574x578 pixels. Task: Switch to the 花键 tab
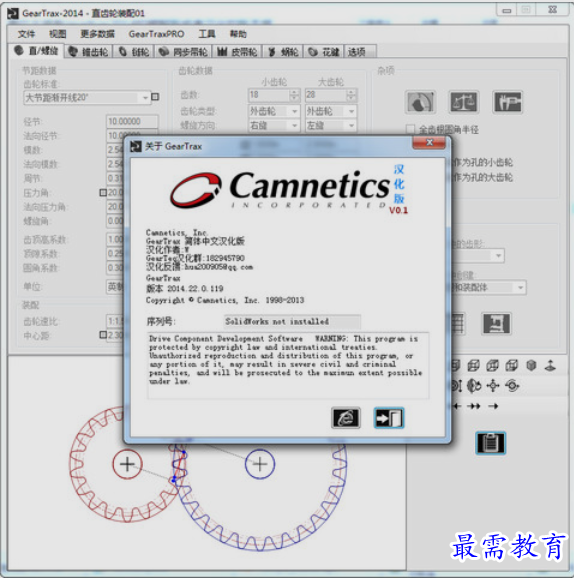324,52
